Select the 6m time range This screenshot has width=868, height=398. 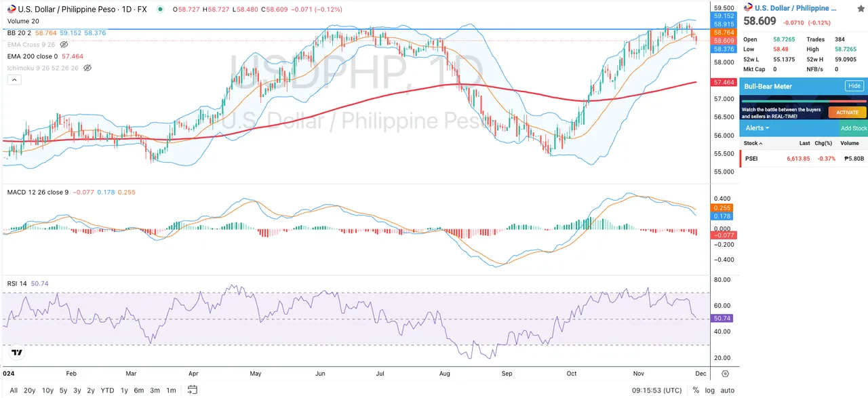point(138,390)
